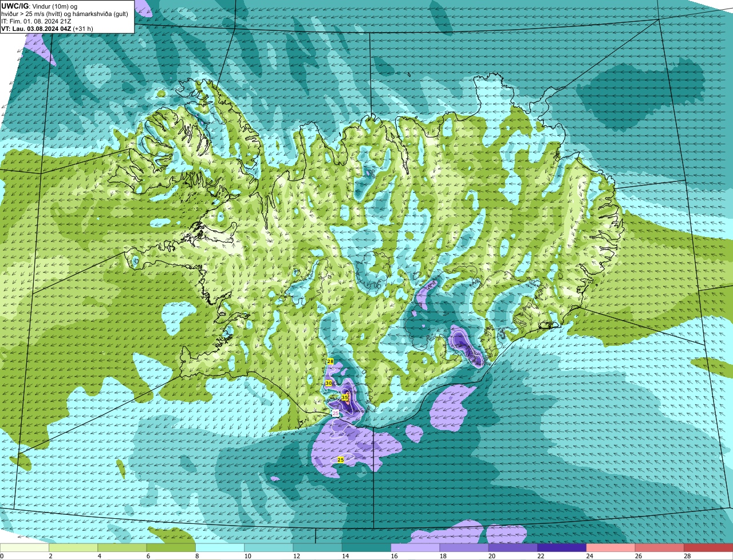Click the 0–2 m/s pale yellow legend swatch
The height and width of the screenshot is (560, 733).
tap(25, 547)
